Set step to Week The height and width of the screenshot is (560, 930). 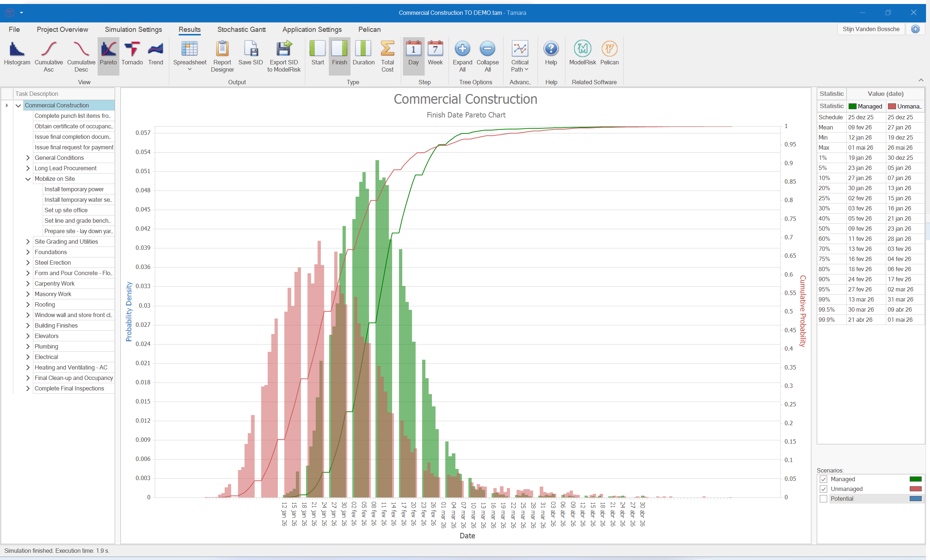[x=435, y=54]
